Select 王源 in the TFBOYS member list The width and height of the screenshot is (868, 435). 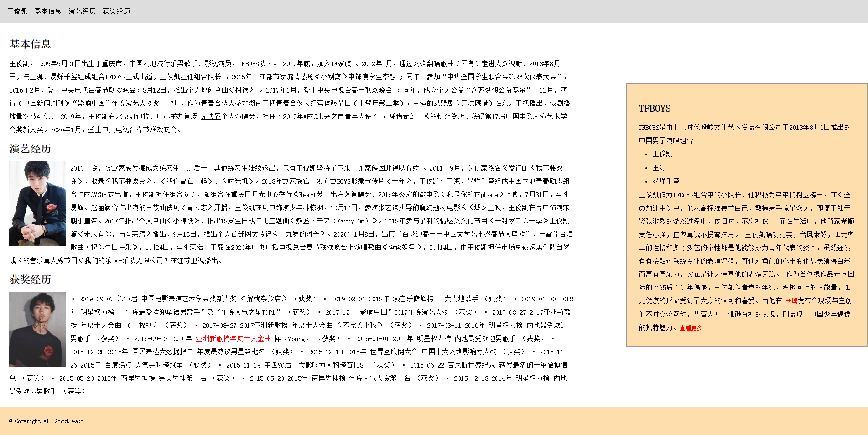click(659, 167)
